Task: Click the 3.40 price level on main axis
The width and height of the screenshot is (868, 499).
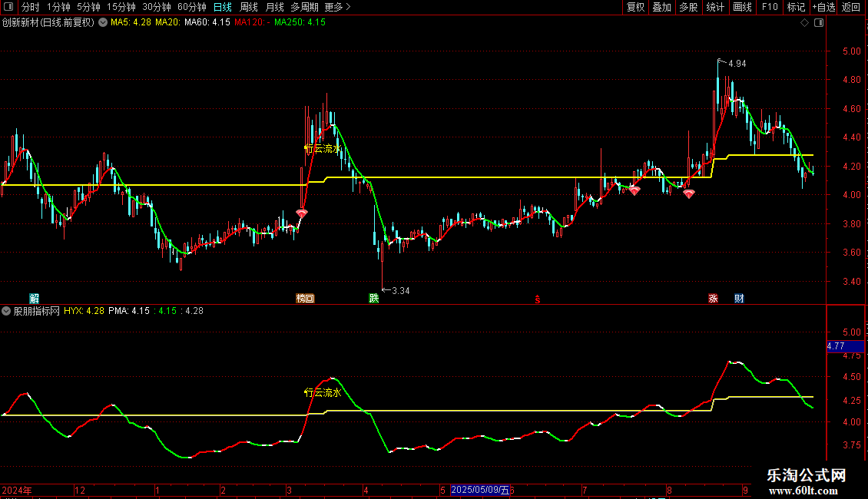Action: point(851,281)
